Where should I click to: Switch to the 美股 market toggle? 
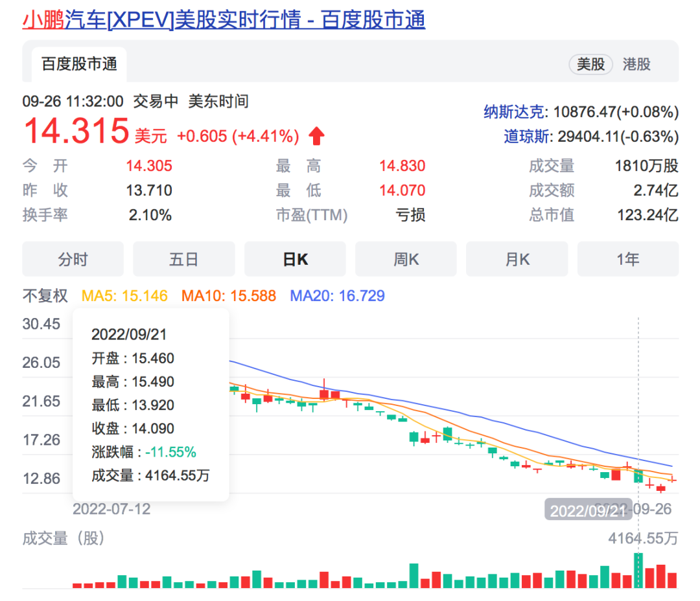coord(590,64)
